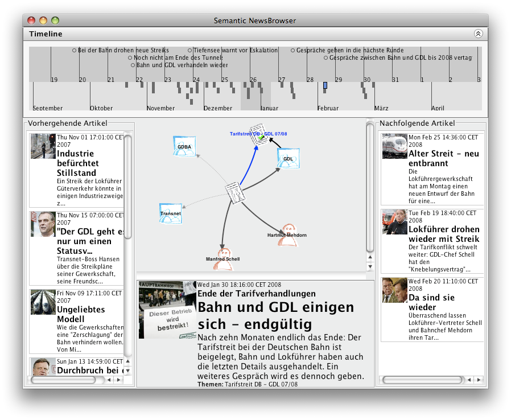Click the blue highlighted marker in the timeline
The height and width of the screenshot is (420, 511).
pos(325,85)
